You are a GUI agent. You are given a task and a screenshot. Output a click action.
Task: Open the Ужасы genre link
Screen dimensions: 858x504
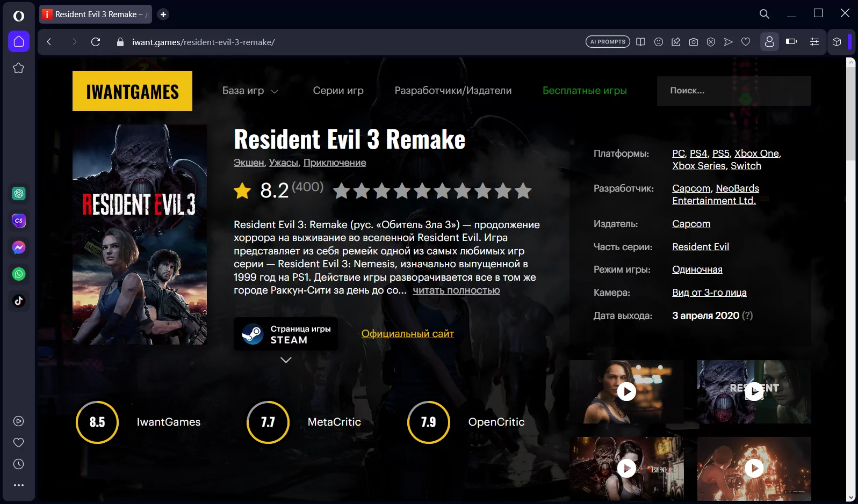point(284,163)
